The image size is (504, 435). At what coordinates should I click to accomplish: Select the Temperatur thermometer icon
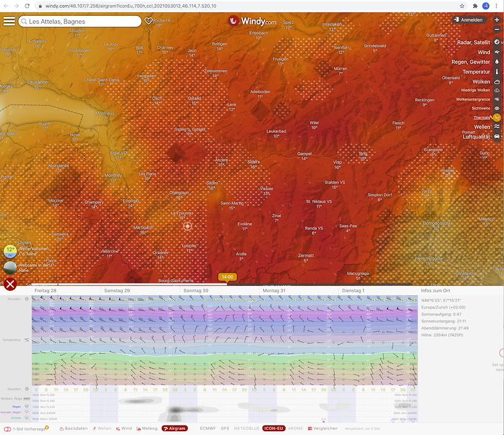[x=497, y=72]
